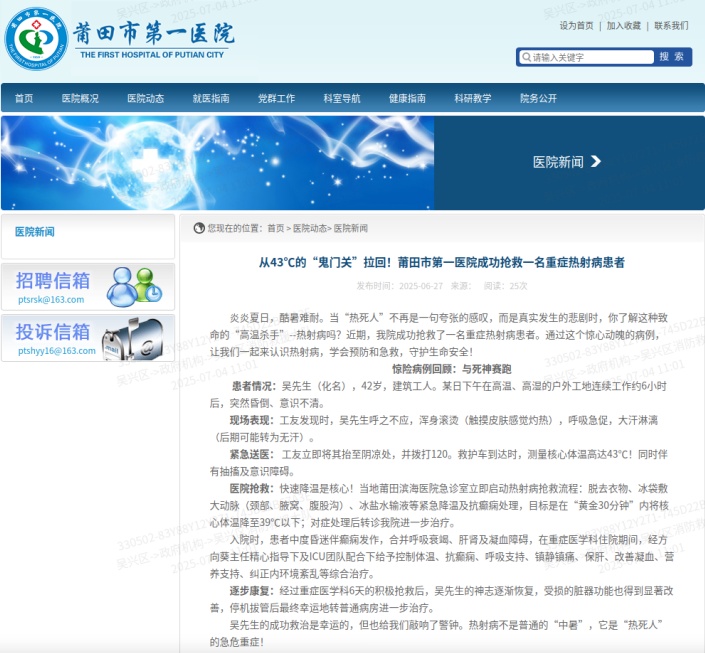
Task: Select 医院新闻 in the left sidebar
Action: [35, 232]
